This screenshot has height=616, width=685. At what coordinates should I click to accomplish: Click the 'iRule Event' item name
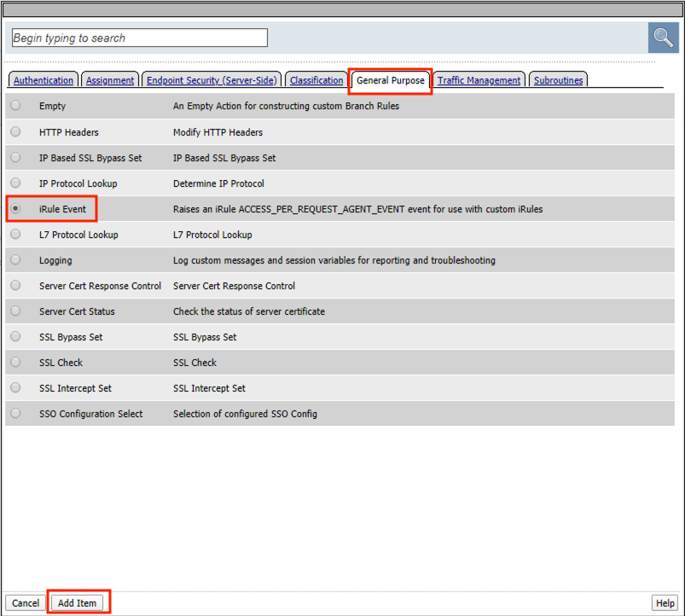coord(62,209)
